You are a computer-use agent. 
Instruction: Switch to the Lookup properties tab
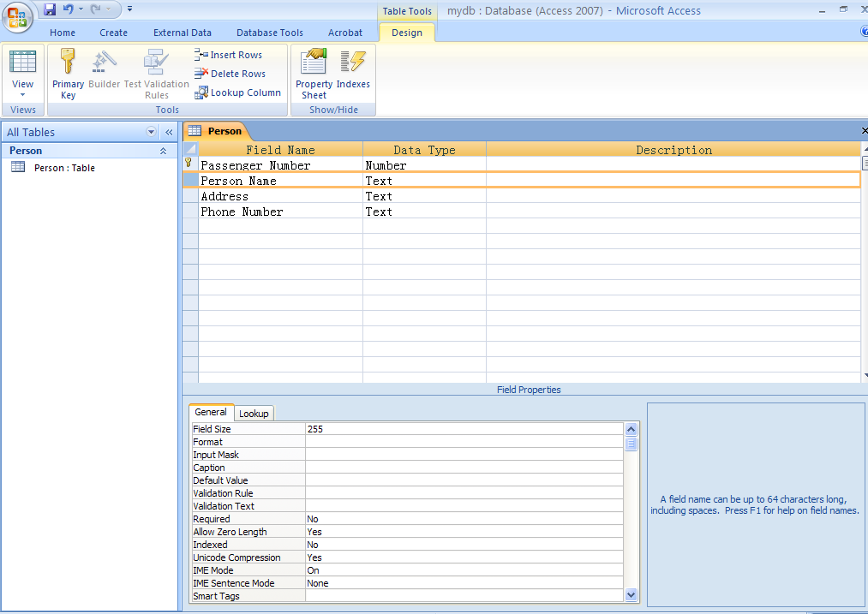tap(254, 414)
